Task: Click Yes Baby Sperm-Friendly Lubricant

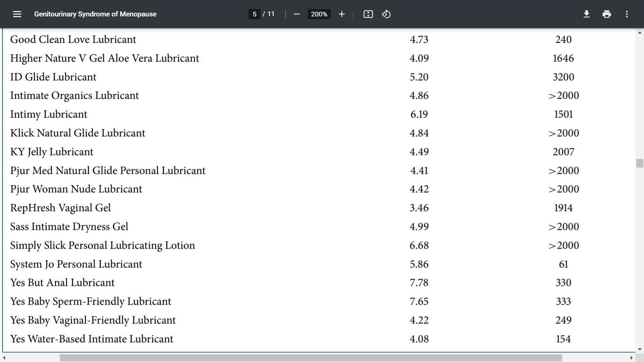Action: pos(91,302)
